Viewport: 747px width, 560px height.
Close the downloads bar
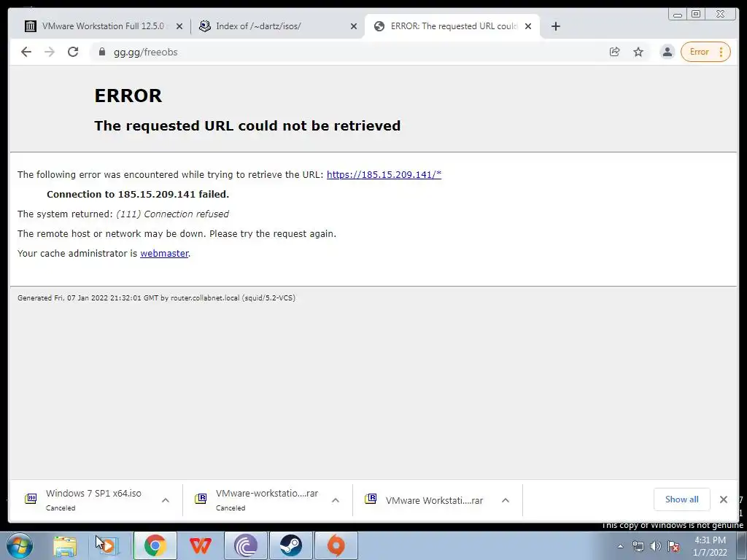pyautogui.click(x=723, y=499)
